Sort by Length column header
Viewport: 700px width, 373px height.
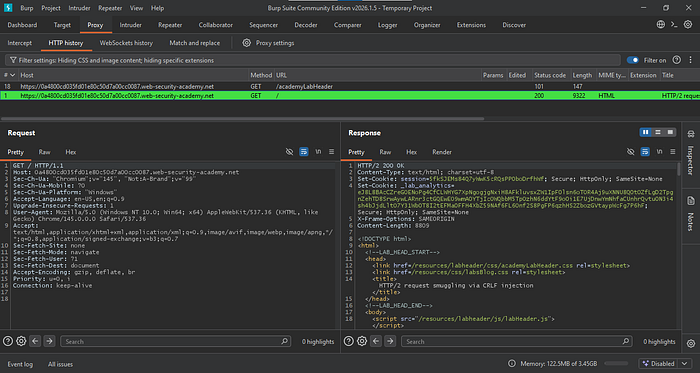(x=582, y=75)
